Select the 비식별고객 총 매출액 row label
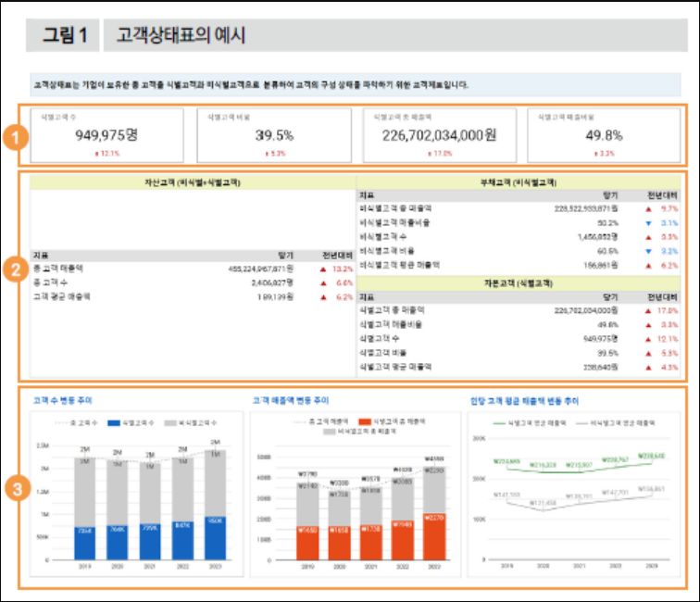The image size is (700, 602). coord(395,208)
